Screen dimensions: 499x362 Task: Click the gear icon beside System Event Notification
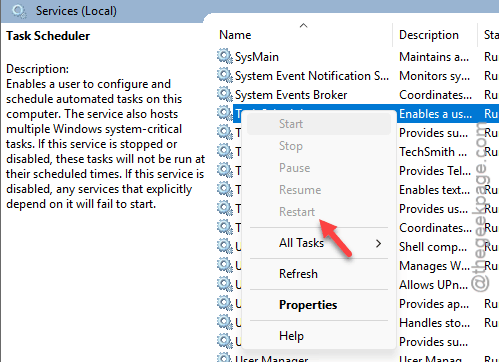225,75
